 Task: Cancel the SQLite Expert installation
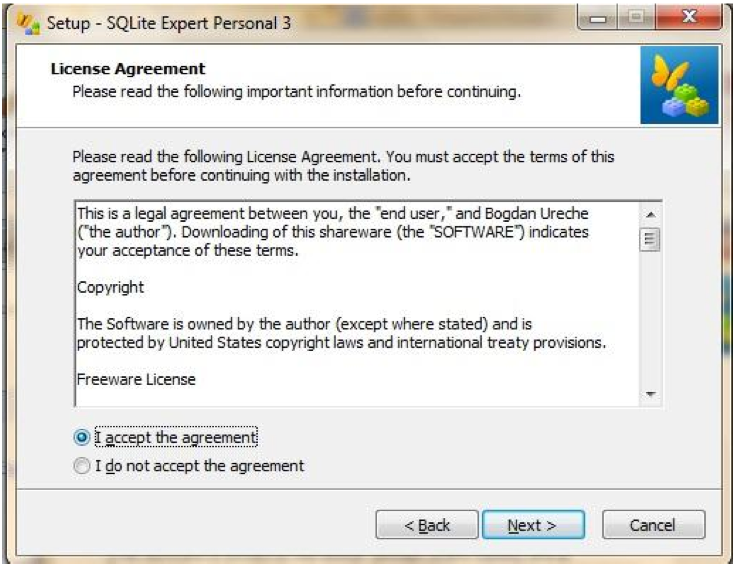tap(653, 525)
